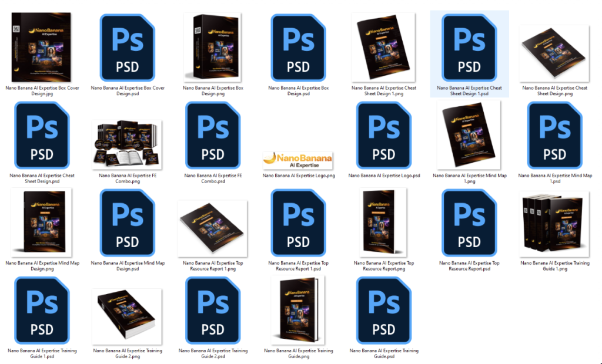Click the Mind Map 1.psd icon
This screenshot has width=602, height=364.
[x=554, y=135]
